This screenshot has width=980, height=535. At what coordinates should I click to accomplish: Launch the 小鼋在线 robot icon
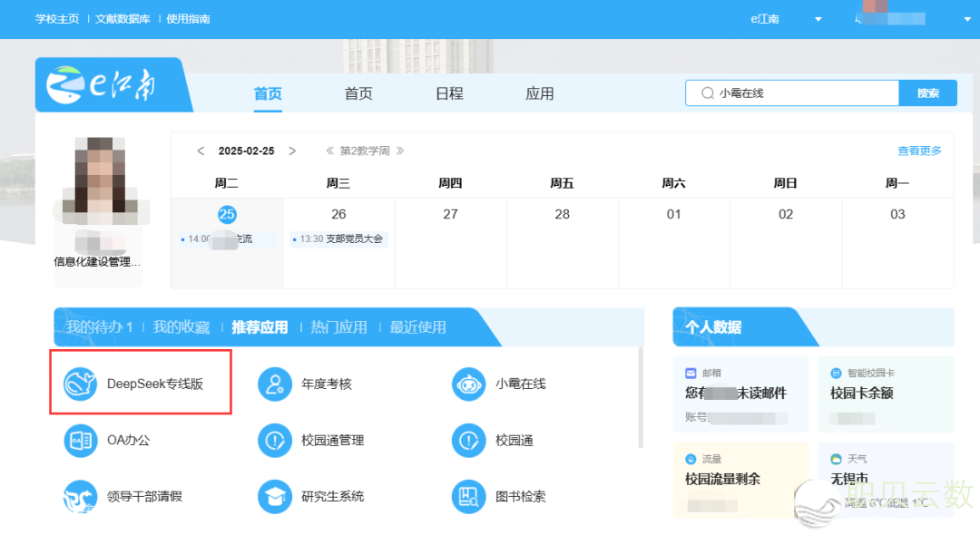pos(469,384)
